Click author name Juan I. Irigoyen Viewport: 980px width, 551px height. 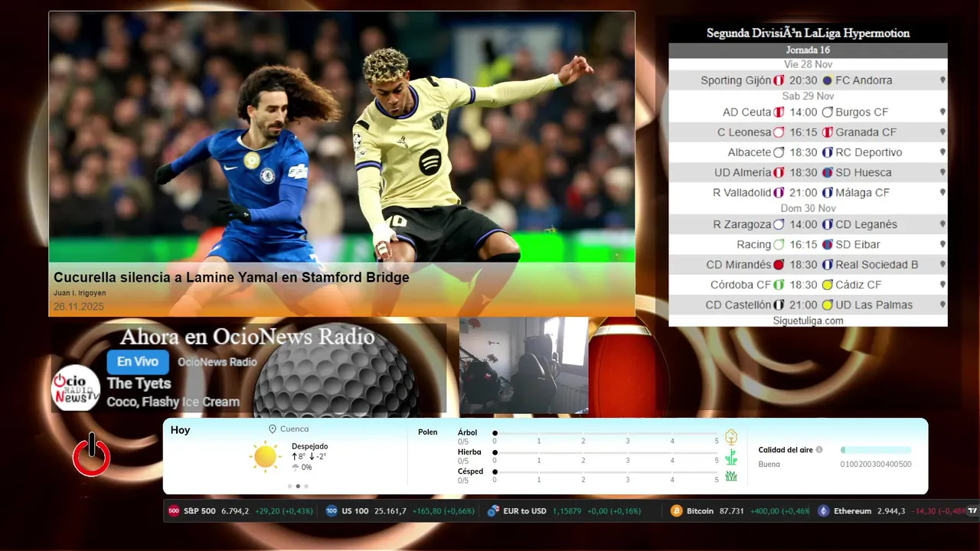(80, 293)
